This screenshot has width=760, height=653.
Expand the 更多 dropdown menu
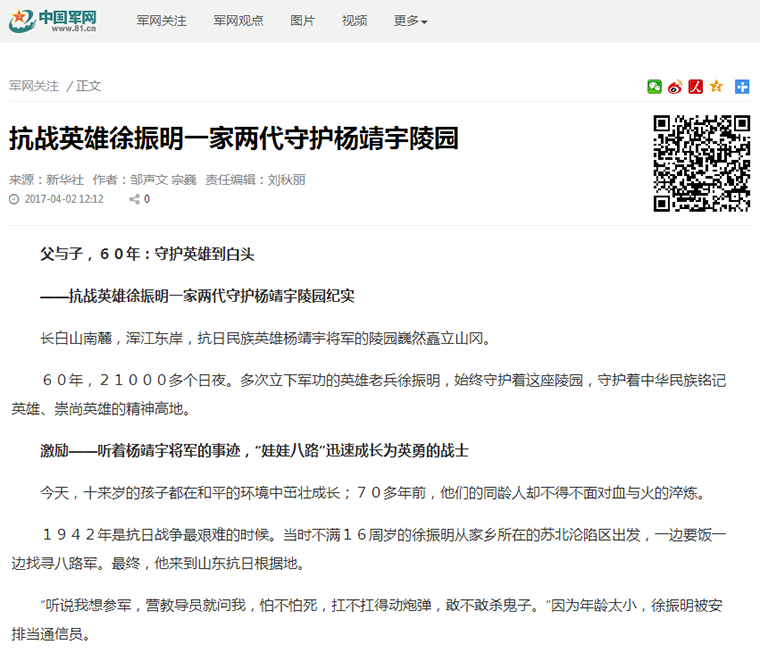[x=410, y=21]
